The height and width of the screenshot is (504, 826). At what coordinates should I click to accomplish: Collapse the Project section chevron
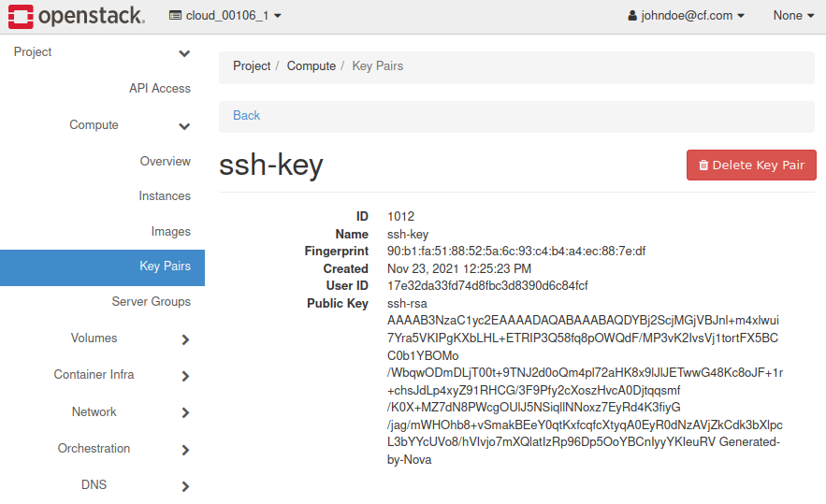click(x=184, y=53)
